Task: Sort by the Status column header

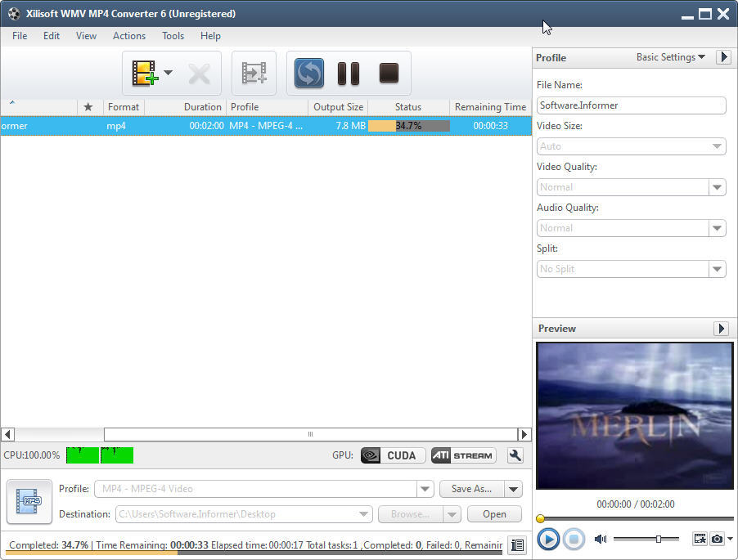Action: pos(408,107)
